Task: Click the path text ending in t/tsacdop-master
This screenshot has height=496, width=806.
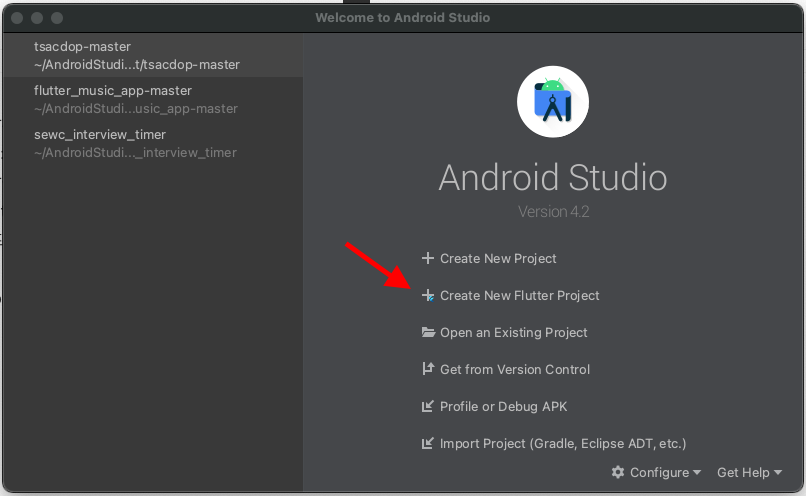Action: click(x=137, y=65)
